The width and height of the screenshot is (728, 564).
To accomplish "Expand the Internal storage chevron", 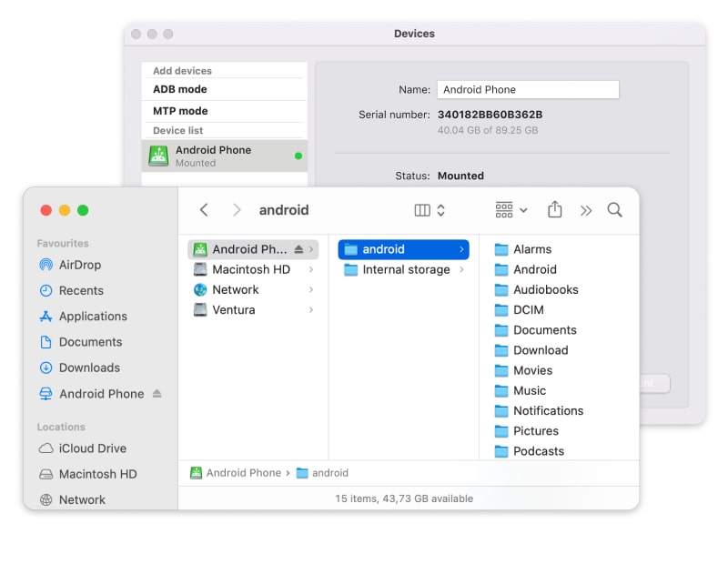I will coord(461,269).
